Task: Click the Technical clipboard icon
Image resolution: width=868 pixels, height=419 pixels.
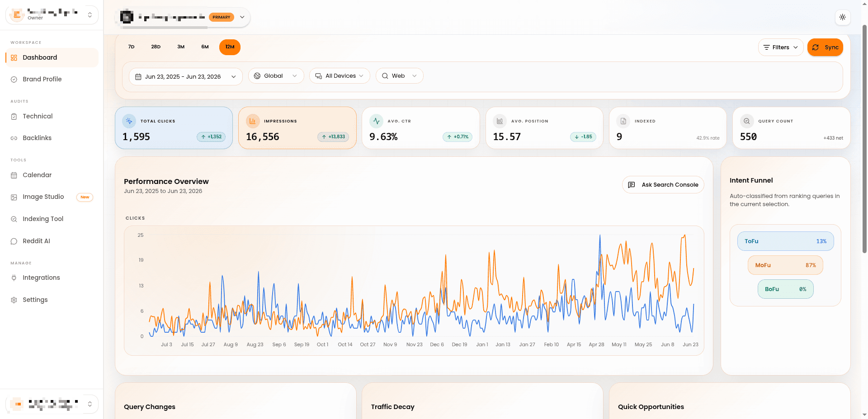Action: click(x=14, y=117)
